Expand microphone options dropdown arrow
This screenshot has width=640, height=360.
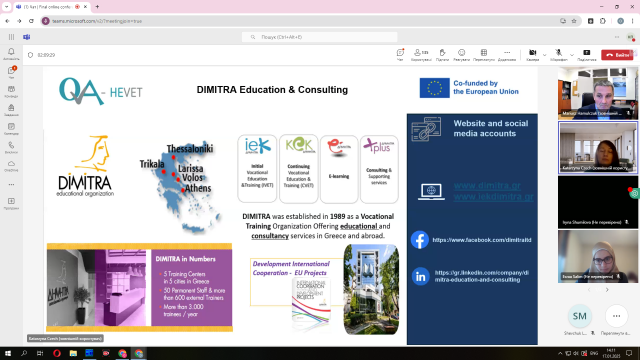click(572, 55)
